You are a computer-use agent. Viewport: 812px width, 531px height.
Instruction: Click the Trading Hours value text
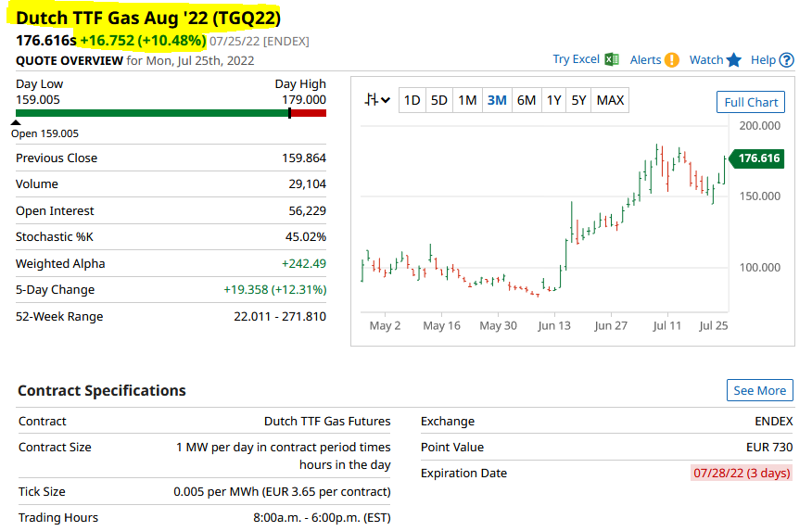click(322, 517)
